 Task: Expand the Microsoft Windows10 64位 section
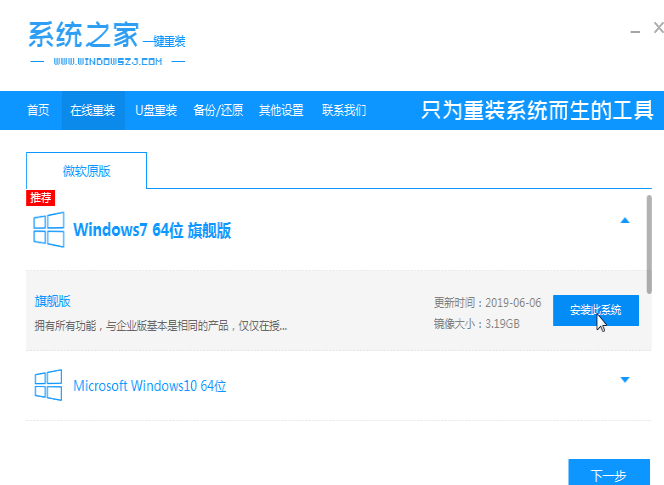click(625, 380)
